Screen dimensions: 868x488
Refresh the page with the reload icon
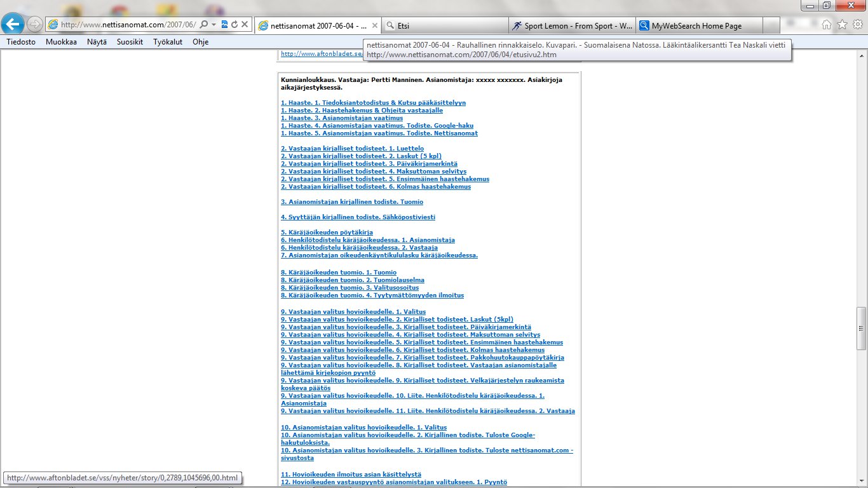coord(234,25)
